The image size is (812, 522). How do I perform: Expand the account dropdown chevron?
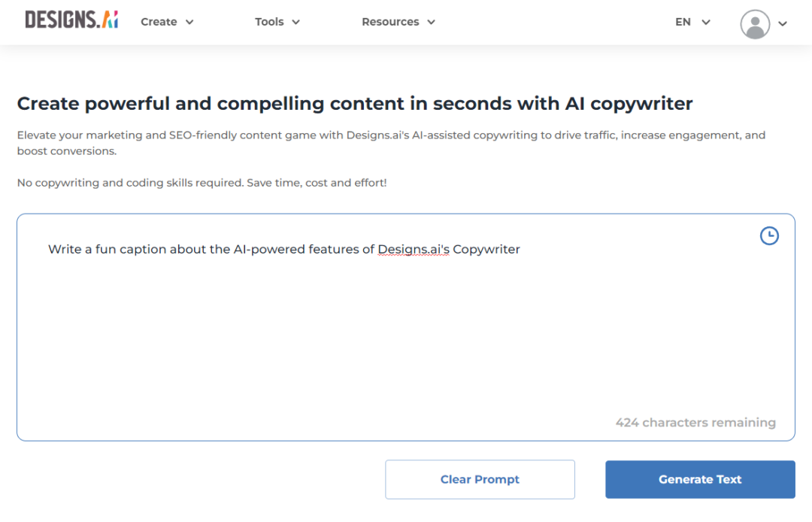click(783, 24)
